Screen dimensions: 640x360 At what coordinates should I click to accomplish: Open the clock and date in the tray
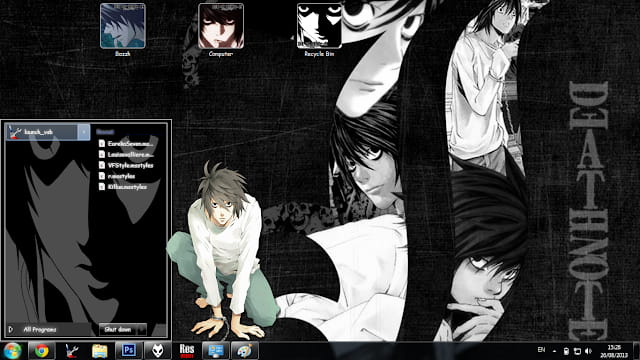pos(614,351)
